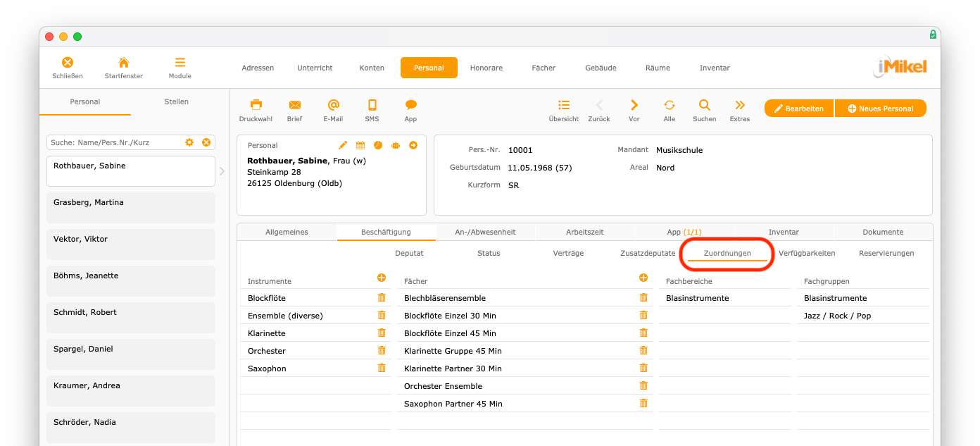The height and width of the screenshot is (446, 980).
Task: Open the Übersicht list view icon
Action: (563, 105)
